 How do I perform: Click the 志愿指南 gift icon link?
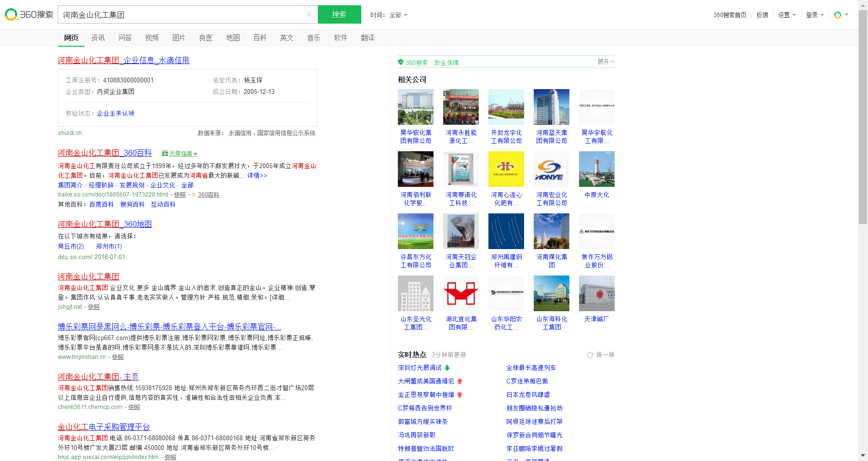(x=180, y=153)
